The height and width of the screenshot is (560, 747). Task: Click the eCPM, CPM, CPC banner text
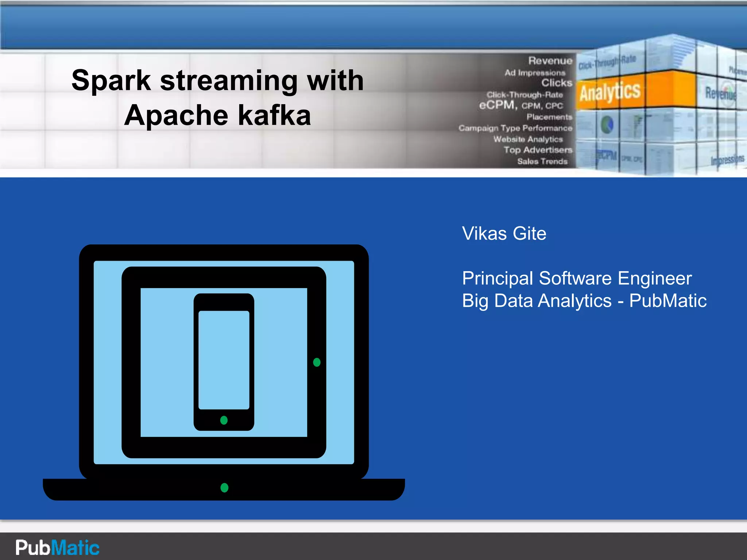pos(521,105)
